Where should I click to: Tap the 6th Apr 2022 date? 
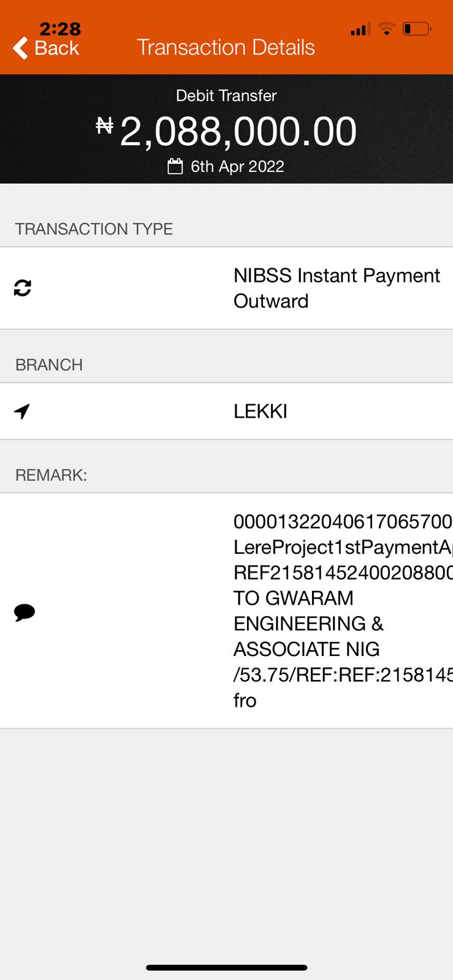tap(237, 167)
